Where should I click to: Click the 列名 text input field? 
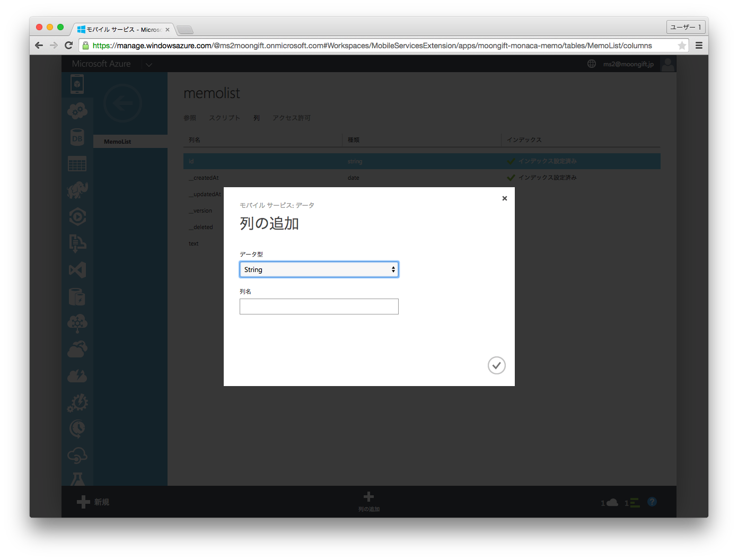click(x=319, y=307)
